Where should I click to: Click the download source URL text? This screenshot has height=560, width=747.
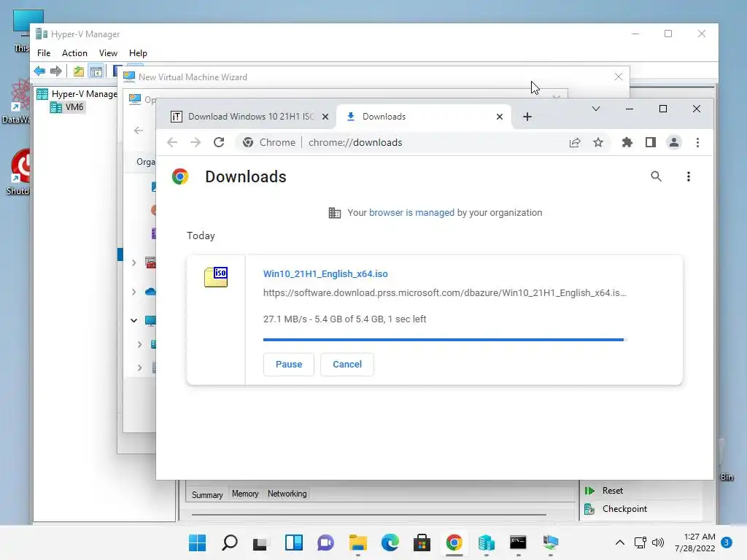coord(444,293)
